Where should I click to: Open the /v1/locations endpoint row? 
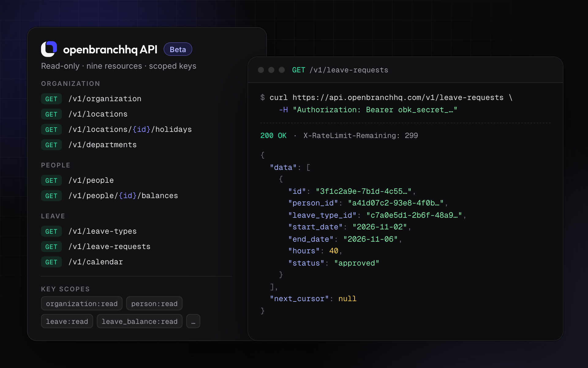84,114
